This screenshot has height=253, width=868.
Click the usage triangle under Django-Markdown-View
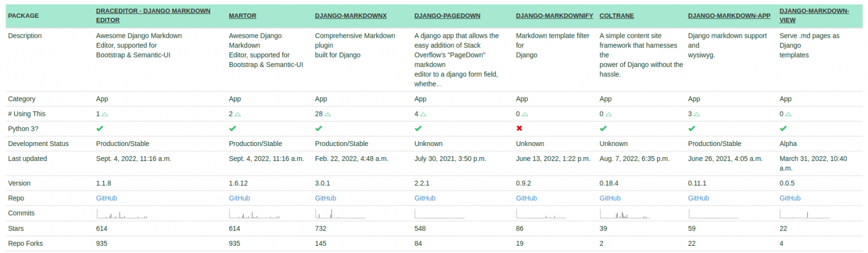tap(788, 114)
